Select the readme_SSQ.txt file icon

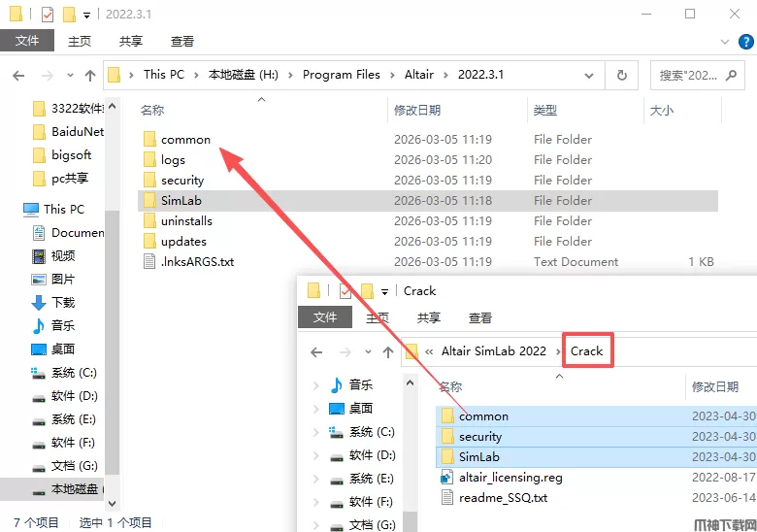click(447, 498)
